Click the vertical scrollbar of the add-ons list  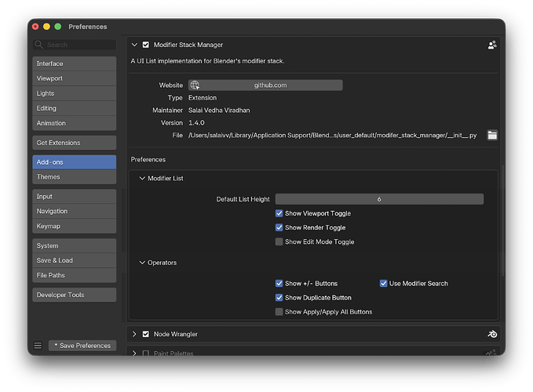click(502, 220)
